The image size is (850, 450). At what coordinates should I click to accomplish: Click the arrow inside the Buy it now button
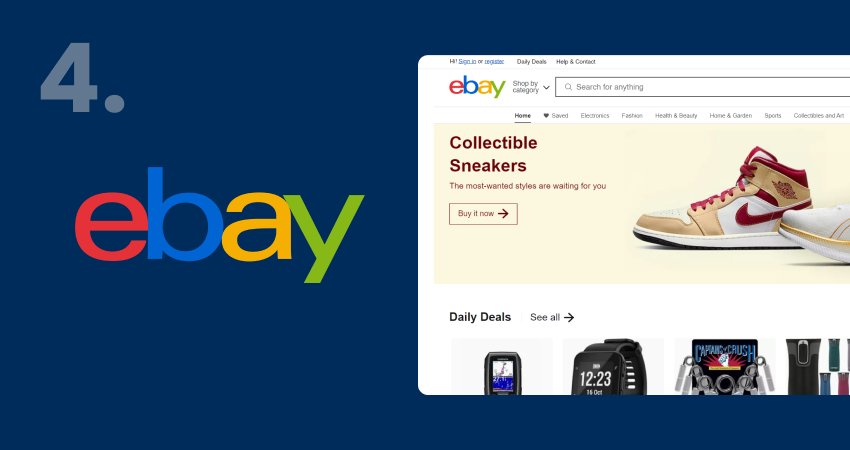503,214
